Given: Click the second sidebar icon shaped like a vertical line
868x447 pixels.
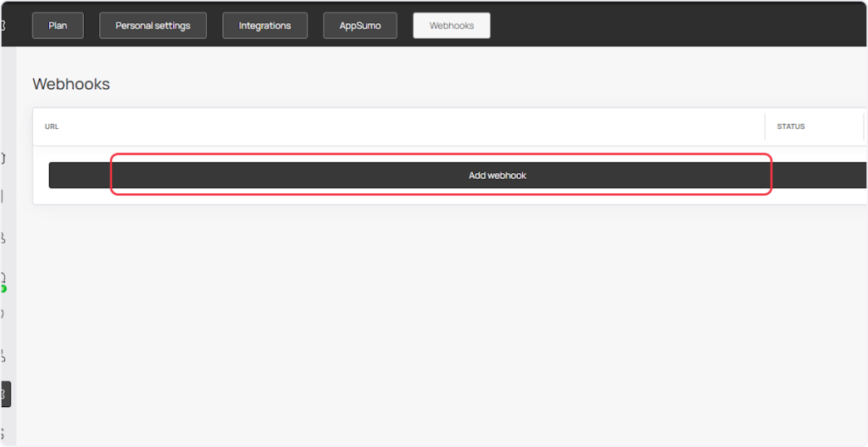Looking at the screenshot, I should 3,196.
